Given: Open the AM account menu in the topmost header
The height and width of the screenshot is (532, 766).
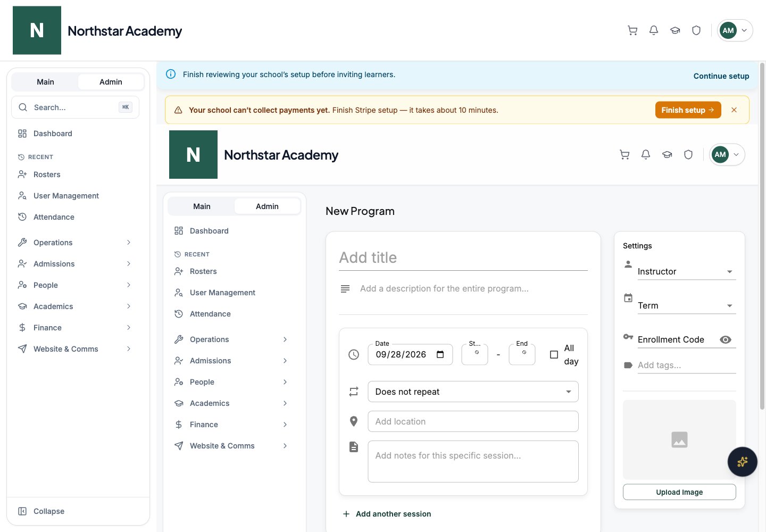Looking at the screenshot, I should click(x=735, y=30).
